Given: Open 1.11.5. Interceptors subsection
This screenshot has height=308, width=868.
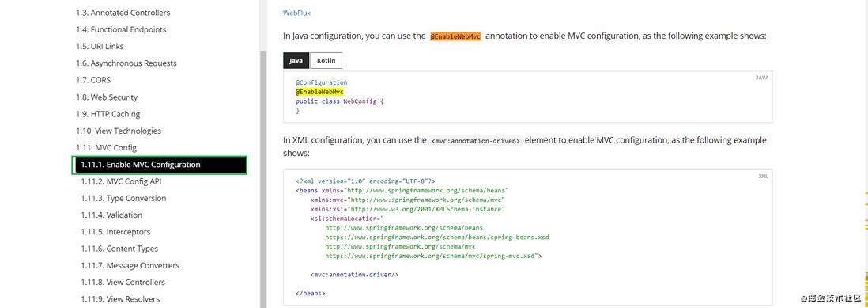Looking at the screenshot, I should click(x=115, y=232).
